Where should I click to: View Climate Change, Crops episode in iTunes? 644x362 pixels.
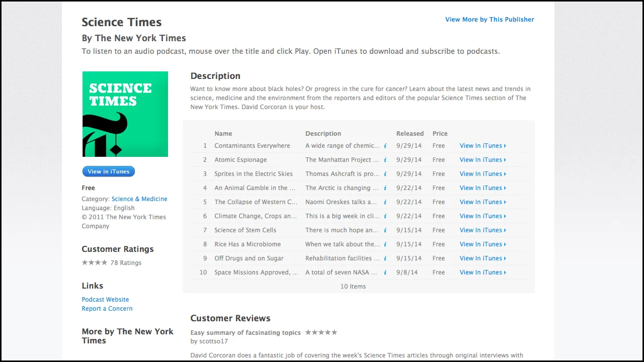[x=483, y=216]
